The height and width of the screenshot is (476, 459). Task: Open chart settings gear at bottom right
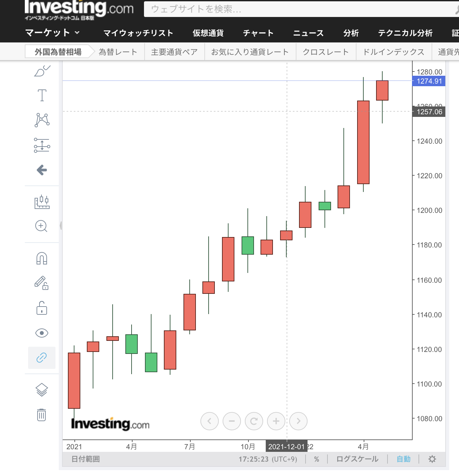432,459
